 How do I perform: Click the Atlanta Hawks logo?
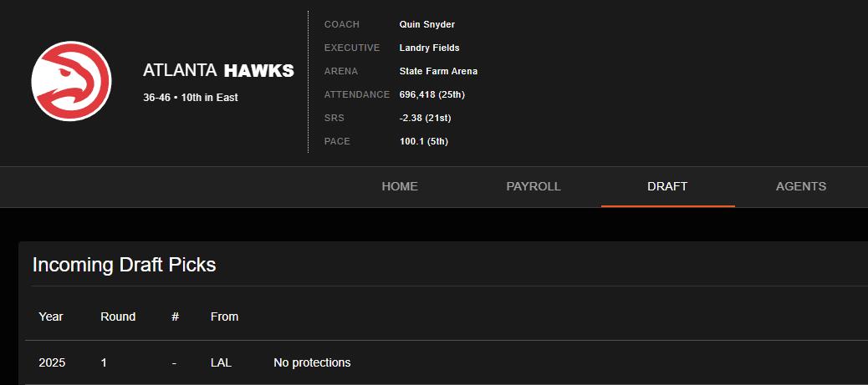71,81
